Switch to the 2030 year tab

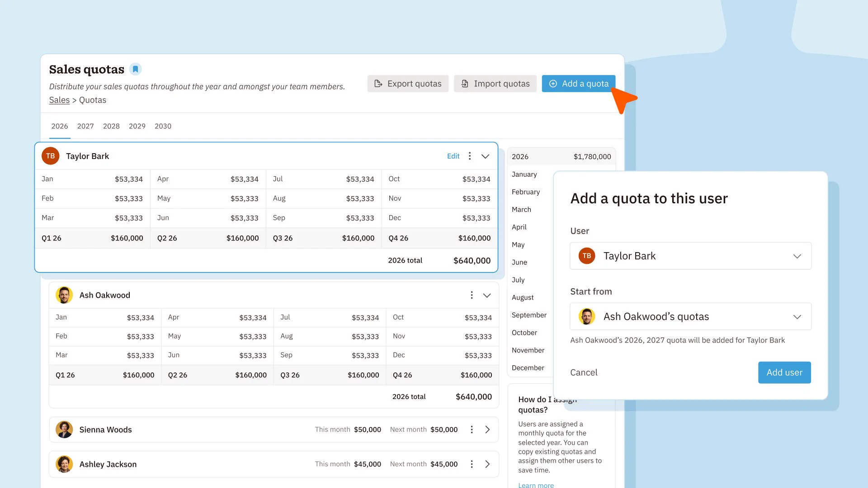click(163, 126)
